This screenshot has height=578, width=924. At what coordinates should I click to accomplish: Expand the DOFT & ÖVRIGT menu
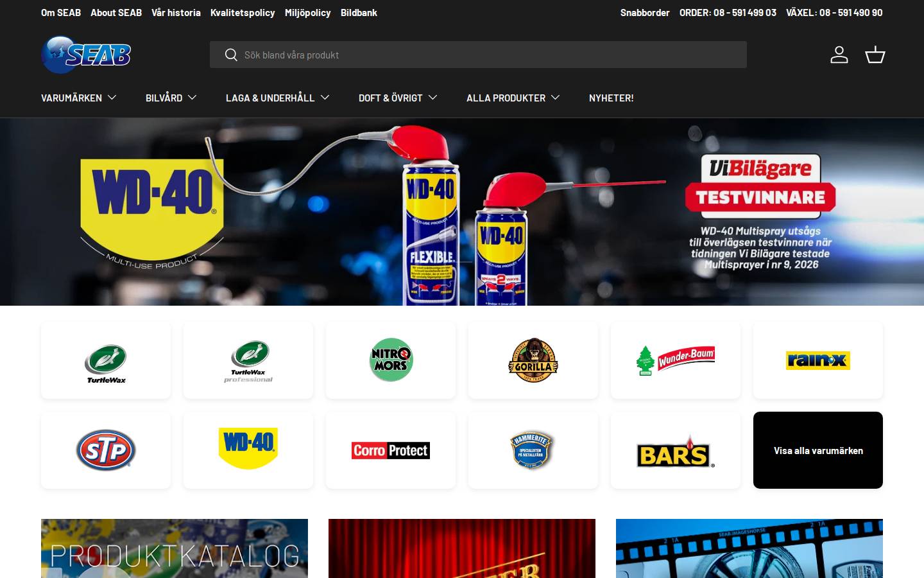coord(398,98)
